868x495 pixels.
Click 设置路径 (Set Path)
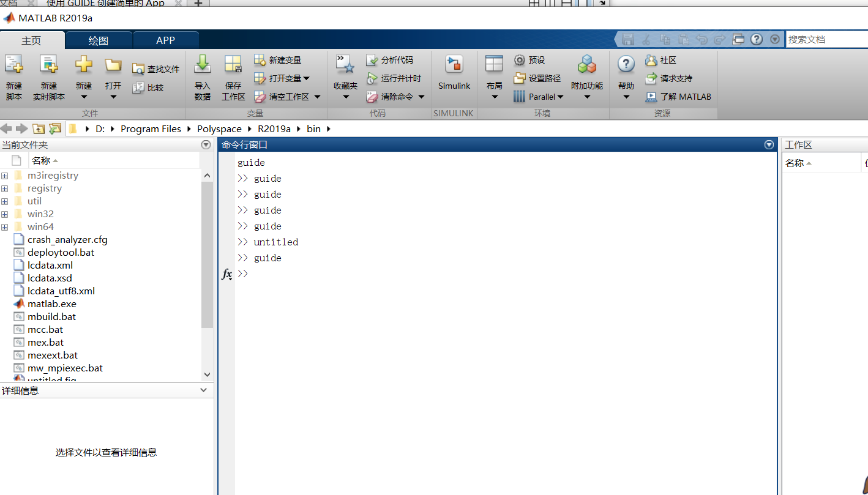[537, 78]
